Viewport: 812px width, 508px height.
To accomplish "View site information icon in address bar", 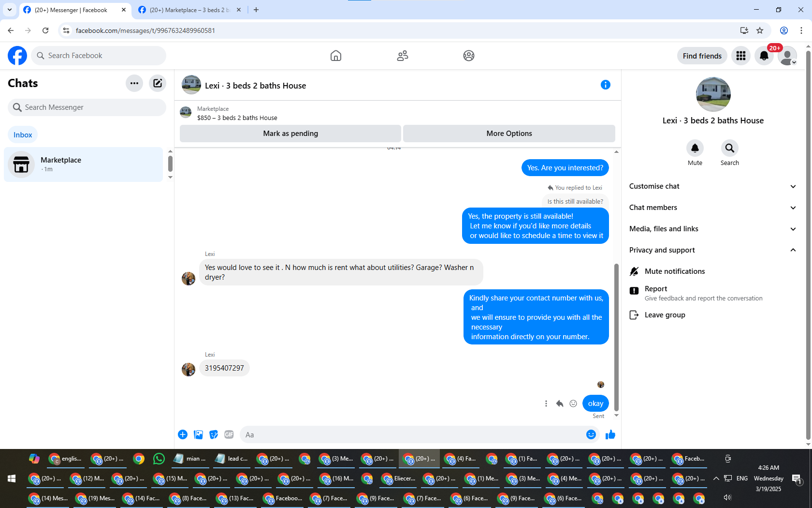I will 66,30.
